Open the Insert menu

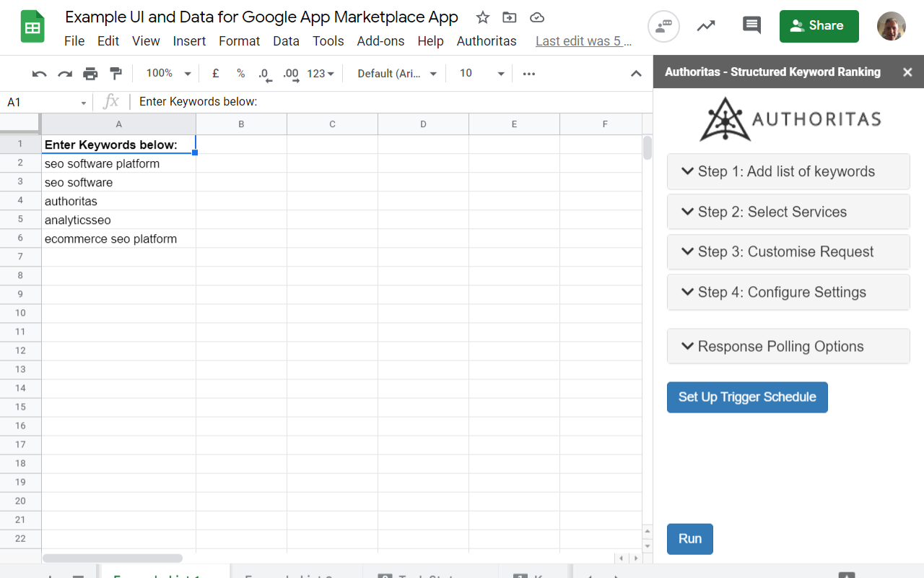tap(189, 41)
